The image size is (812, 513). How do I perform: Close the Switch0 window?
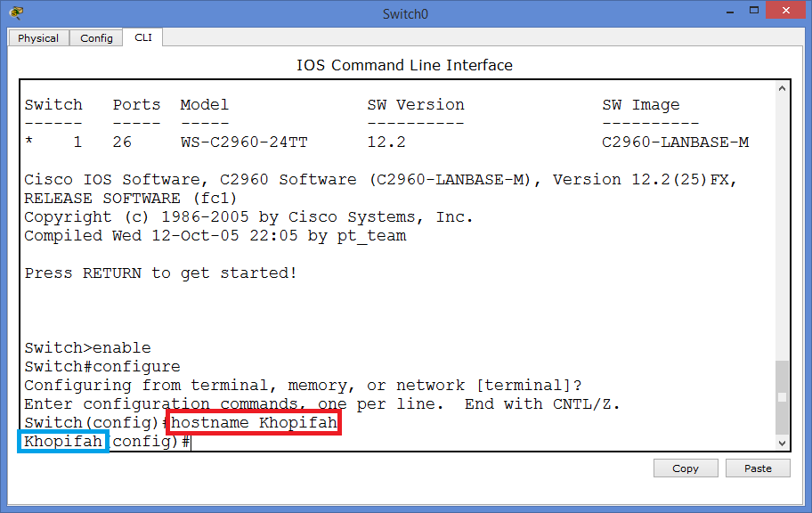pos(782,12)
